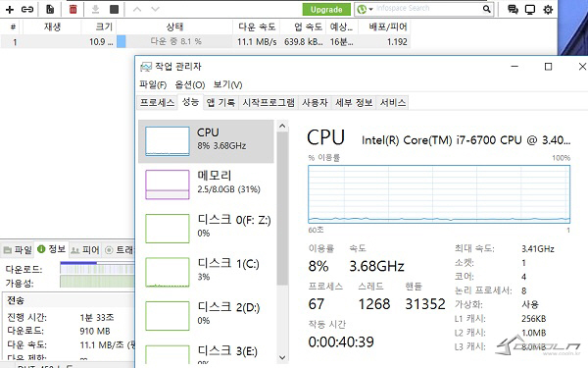
Task: Switch to 시작프로그램 tab
Action: coord(269,102)
